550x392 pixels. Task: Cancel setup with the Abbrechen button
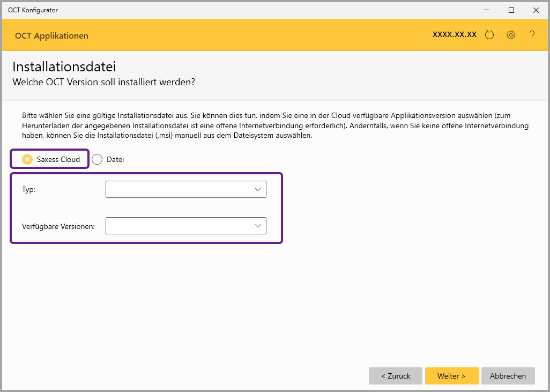[508, 376]
